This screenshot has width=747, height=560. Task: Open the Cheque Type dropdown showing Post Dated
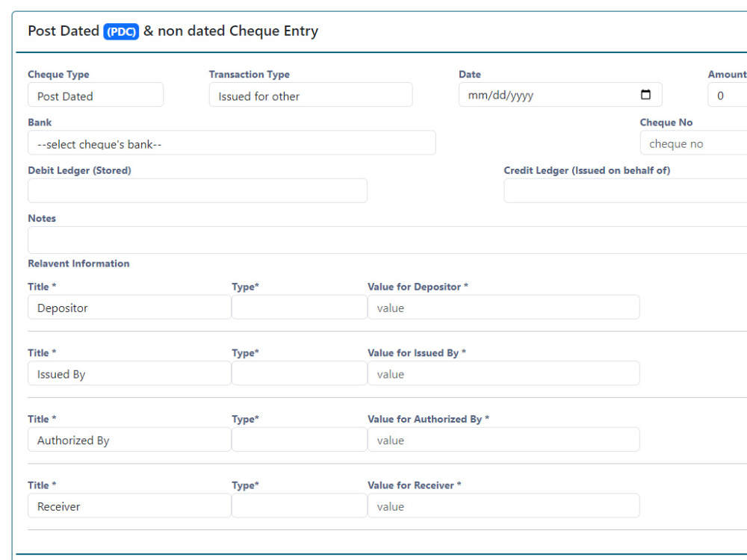[96, 95]
